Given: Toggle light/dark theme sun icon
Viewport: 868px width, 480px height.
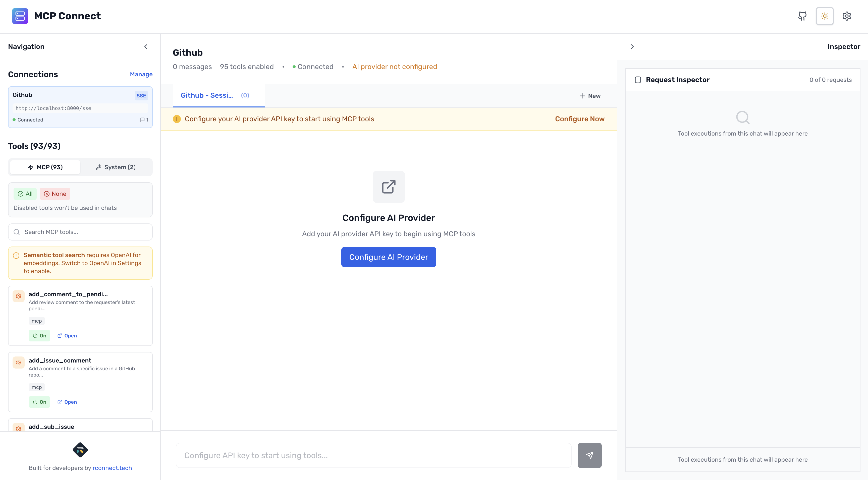Looking at the screenshot, I should click(825, 16).
